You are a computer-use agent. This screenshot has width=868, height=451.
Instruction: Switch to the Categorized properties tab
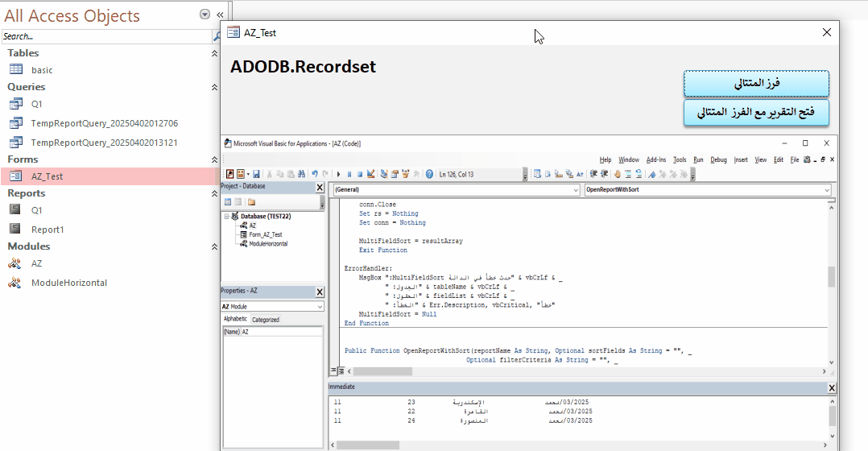click(x=265, y=320)
